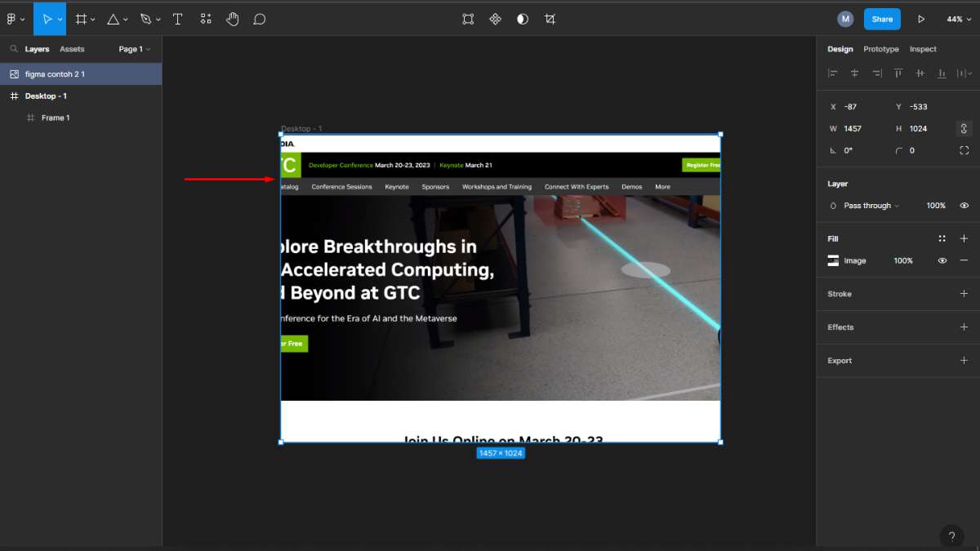Select the Text tool
Viewport: 980px width, 551px height.
pos(178,19)
